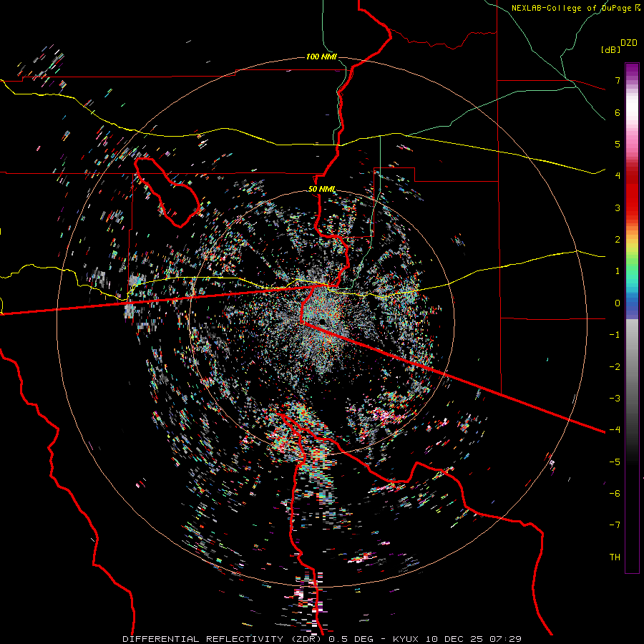Click the [dB] units label
The width and height of the screenshot is (644, 644).
[x=610, y=49]
